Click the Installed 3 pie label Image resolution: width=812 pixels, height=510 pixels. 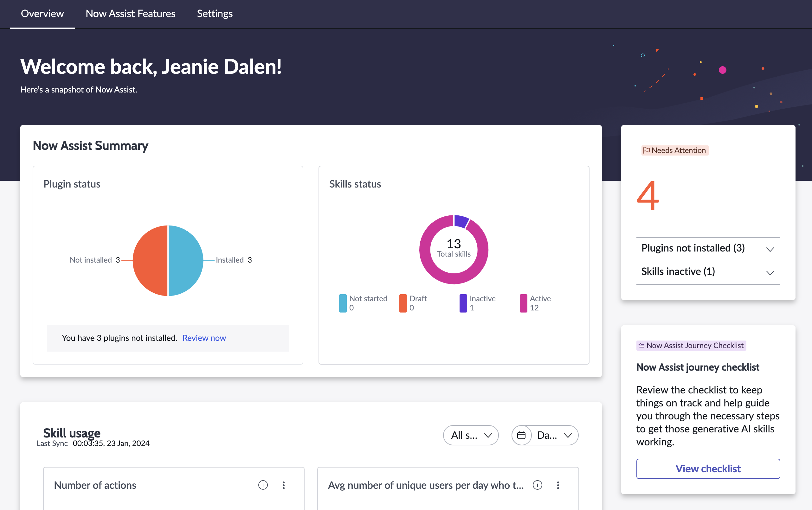point(234,260)
